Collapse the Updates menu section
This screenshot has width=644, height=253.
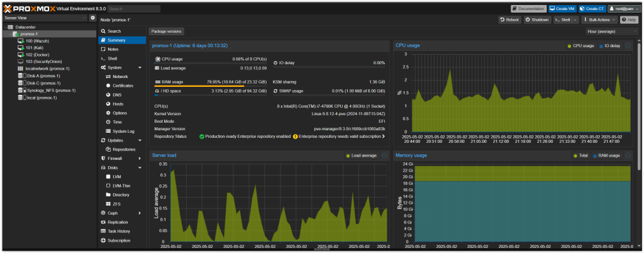click(140, 140)
